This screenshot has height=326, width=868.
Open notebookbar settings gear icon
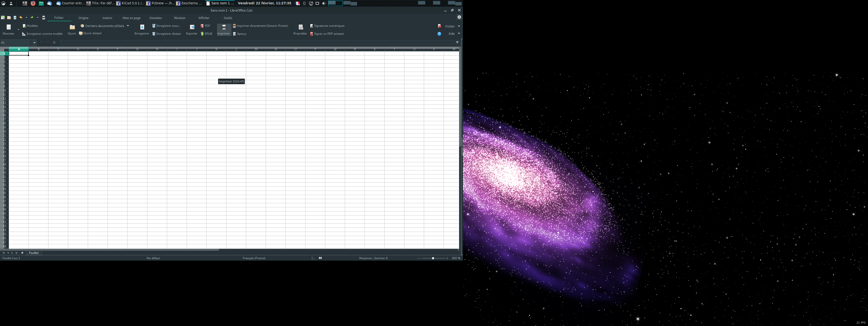459,17
